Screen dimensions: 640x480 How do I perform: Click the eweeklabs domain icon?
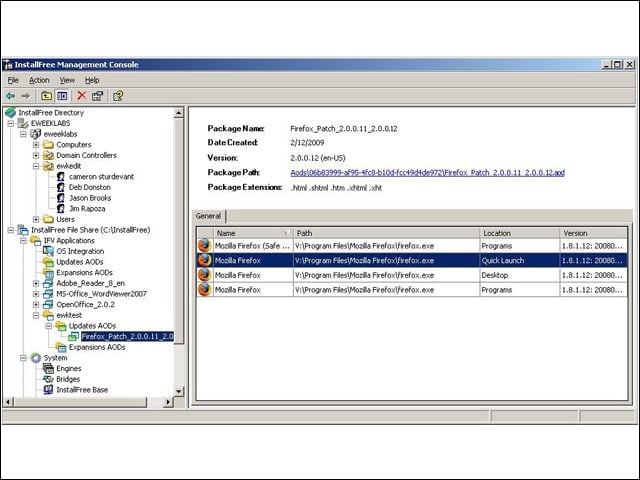point(36,134)
